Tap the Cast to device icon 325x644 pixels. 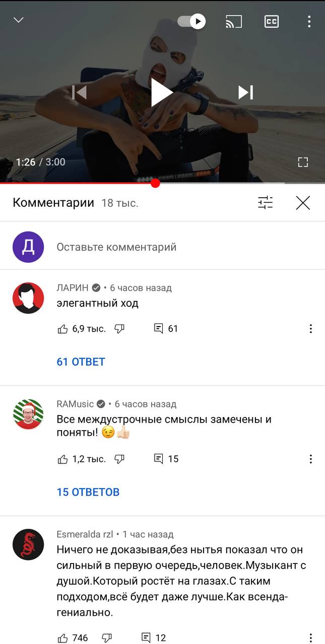point(233,22)
